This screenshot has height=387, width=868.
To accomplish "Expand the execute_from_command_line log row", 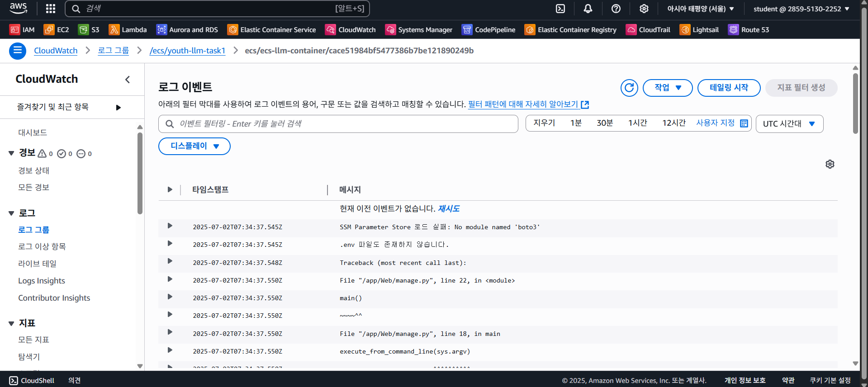I will point(170,350).
